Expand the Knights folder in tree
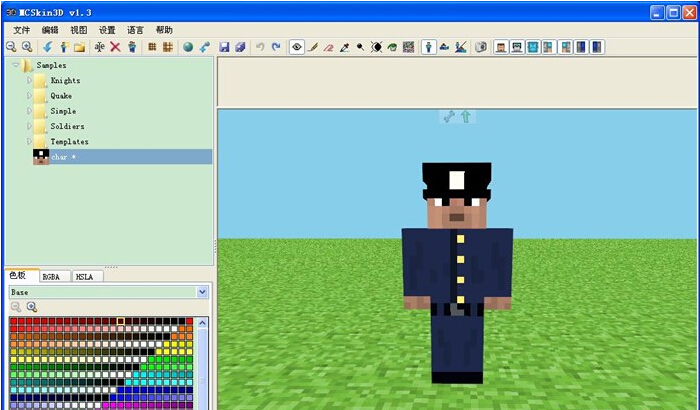The image size is (700, 410). point(29,80)
